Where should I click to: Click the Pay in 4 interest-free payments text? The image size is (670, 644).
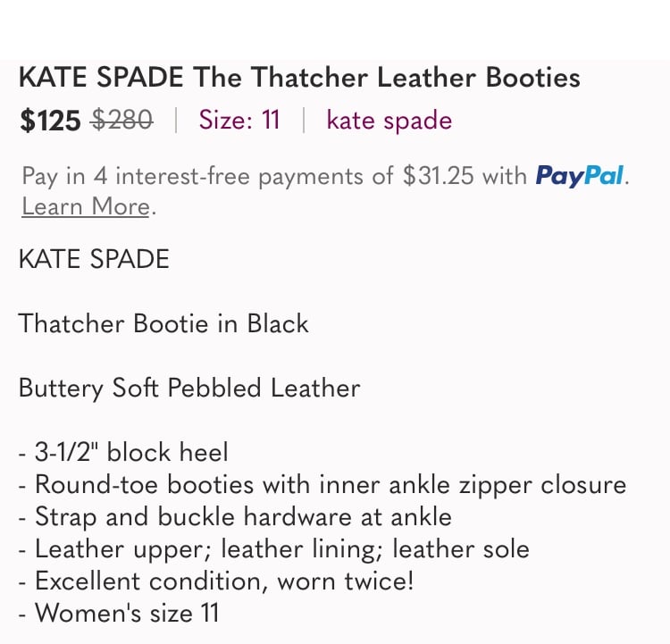point(207,176)
